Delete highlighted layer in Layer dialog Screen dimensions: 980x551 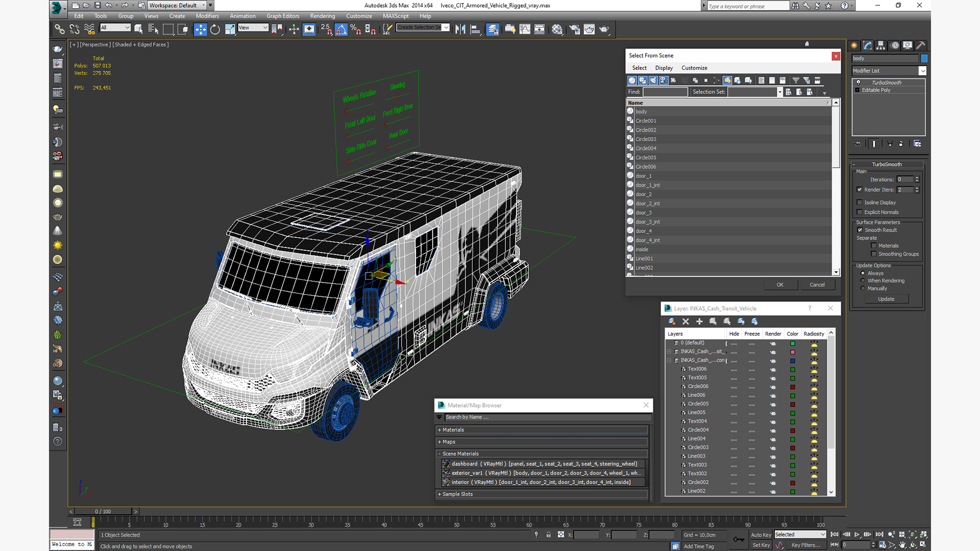pos(685,321)
